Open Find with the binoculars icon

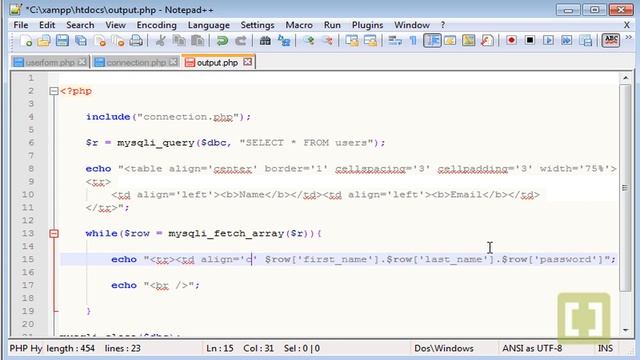[265, 40]
